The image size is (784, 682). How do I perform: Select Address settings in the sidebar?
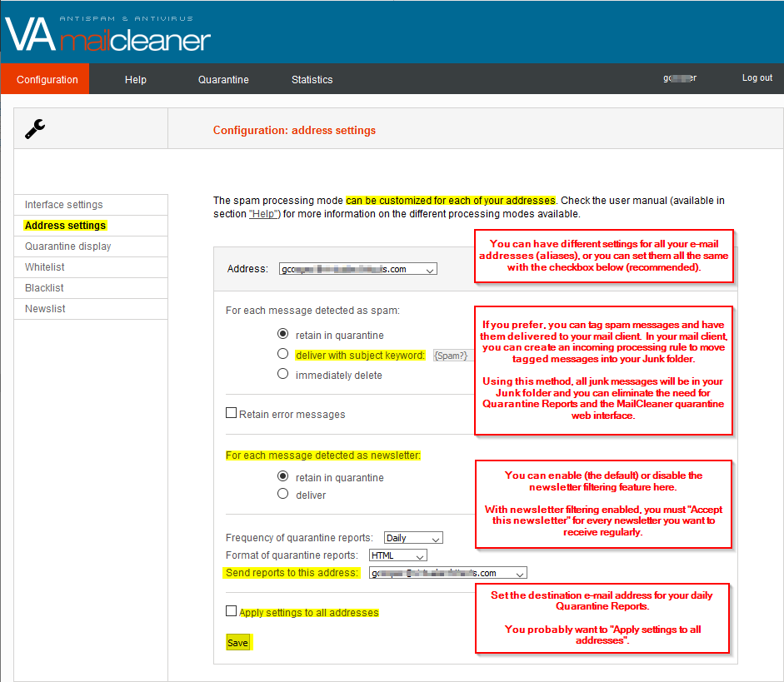pos(91,226)
